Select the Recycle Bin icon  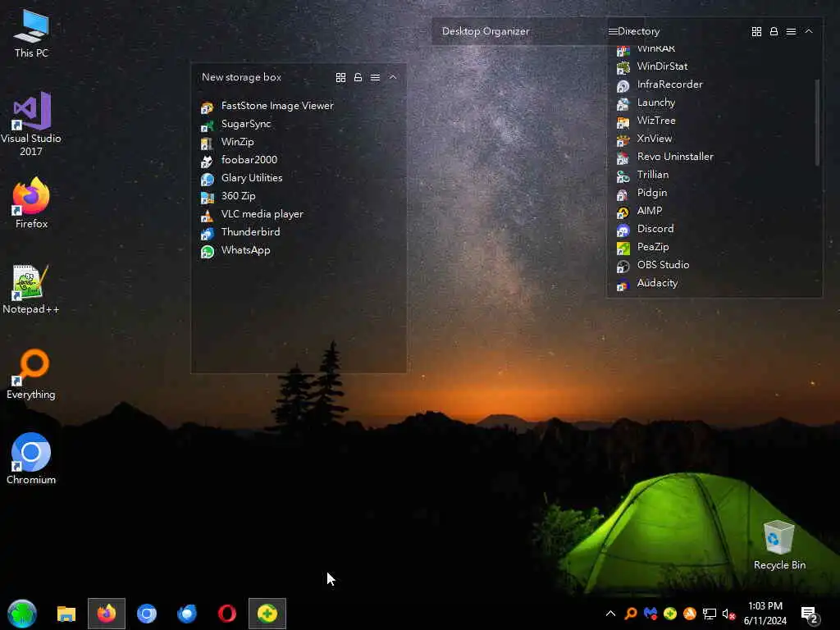click(779, 545)
